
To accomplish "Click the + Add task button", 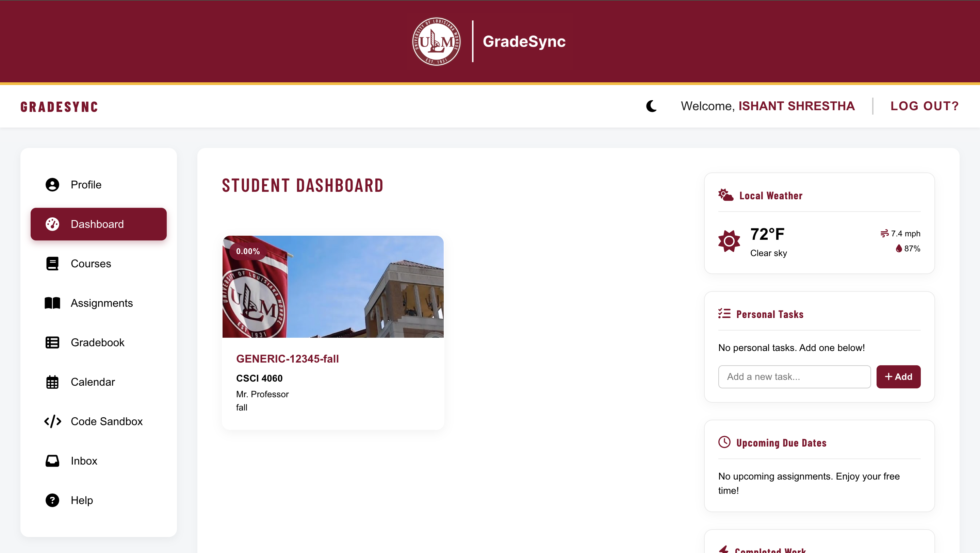I will coord(898,377).
